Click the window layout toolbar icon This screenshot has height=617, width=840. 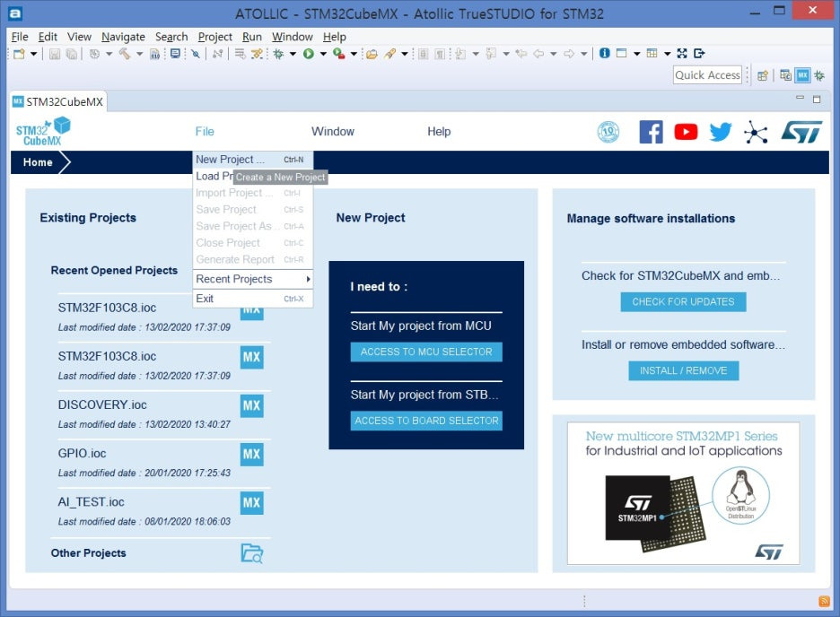point(621,53)
